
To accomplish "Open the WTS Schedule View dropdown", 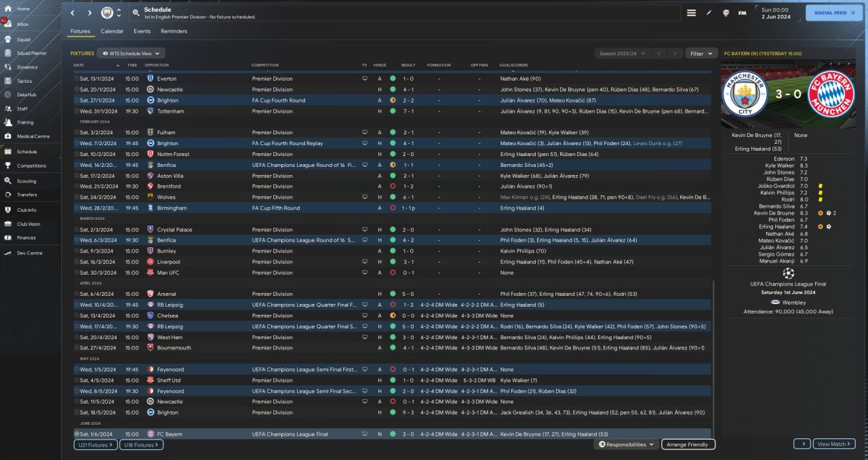I will pos(131,53).
